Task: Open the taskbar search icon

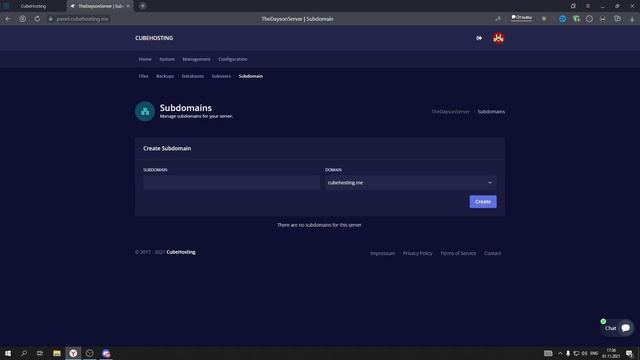Action: tap(24, 353)
